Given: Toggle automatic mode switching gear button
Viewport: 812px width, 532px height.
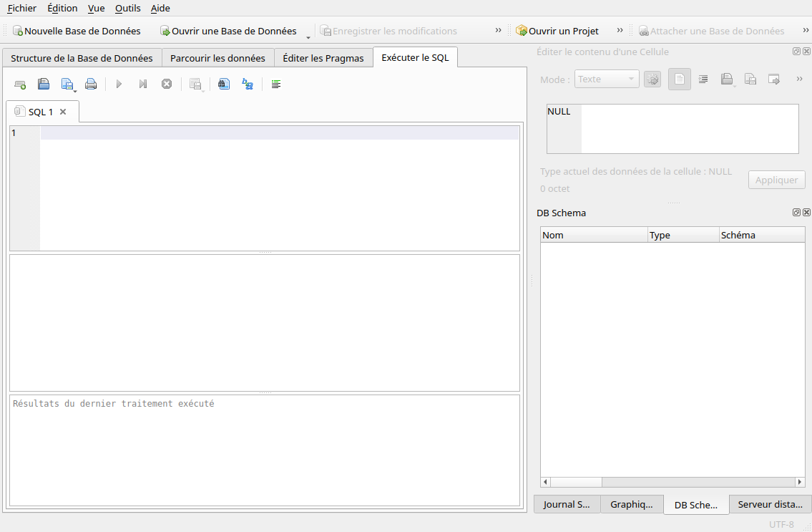Looking at the screenshot, I should 652,79.
